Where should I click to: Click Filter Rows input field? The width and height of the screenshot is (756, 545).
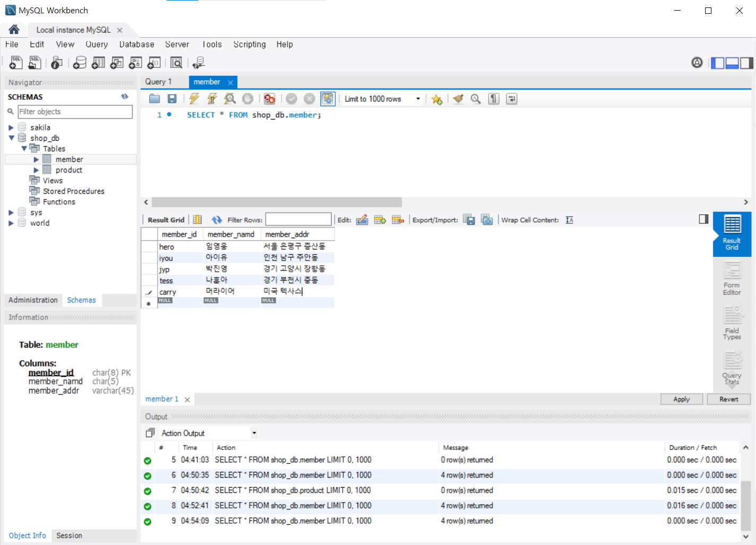coord(298,219)
